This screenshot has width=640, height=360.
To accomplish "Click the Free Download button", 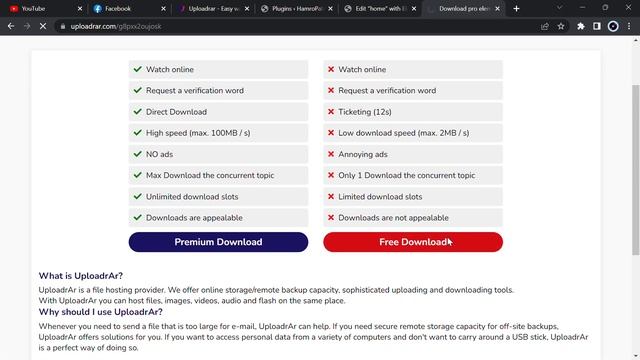I will click(x=413, y=242).
